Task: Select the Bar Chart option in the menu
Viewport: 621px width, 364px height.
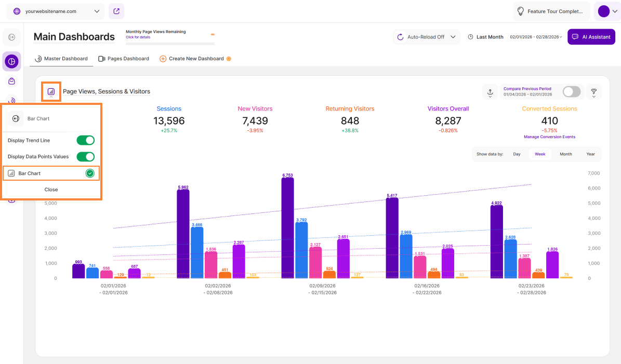Action: point(51,173)
